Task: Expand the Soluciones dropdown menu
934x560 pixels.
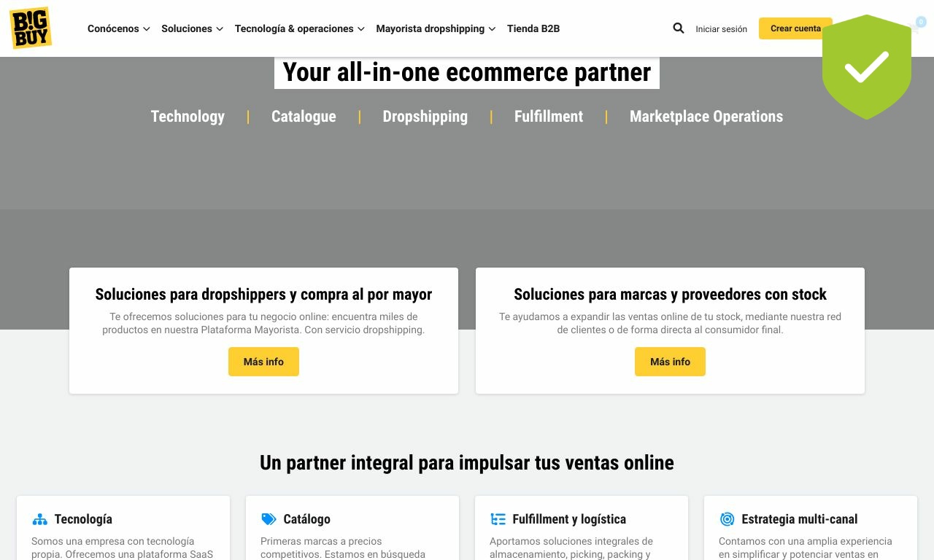Action: (192, 28)
